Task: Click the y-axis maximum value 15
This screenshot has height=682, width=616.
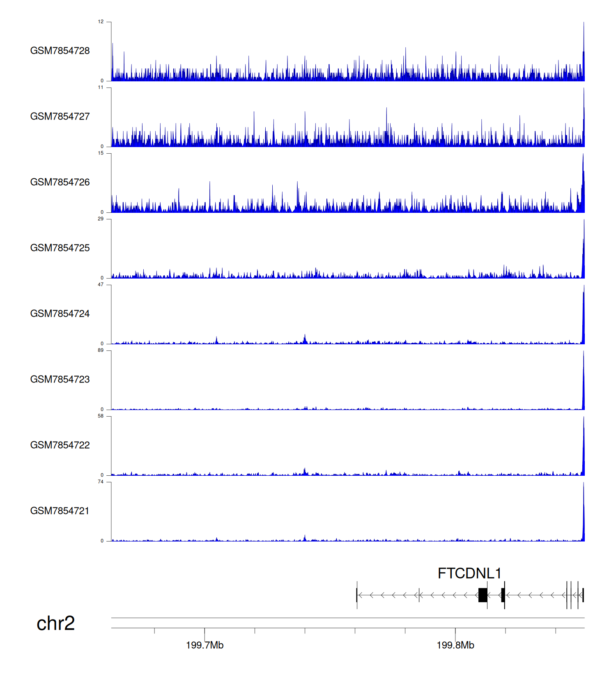Action: click(101, 153)
